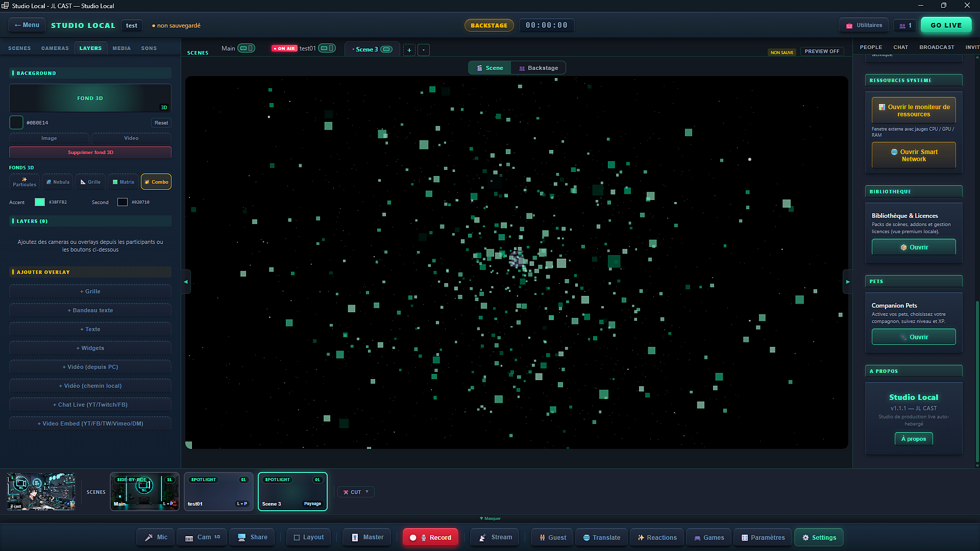Add a new scene tab
980x551 pixels.
[409, 50]
